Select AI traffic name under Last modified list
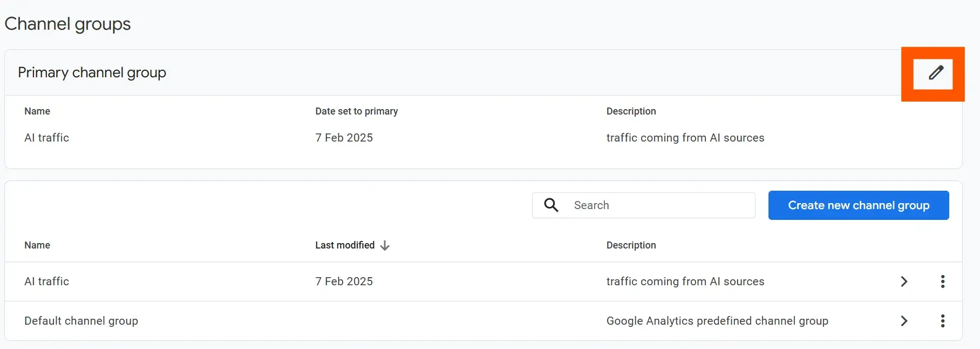The height and width of the screenshot is (349, 980). 46,281
